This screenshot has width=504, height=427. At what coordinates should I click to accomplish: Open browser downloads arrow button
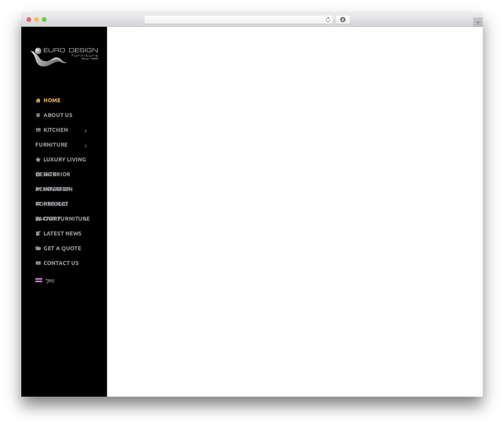(343, 20)
